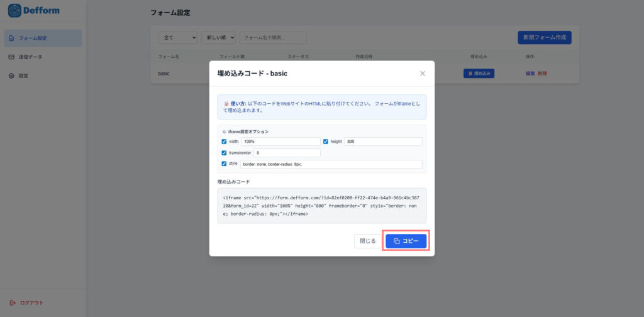Toggle the height checkbox
The width and height of the screenshot is (644, 317).
326,142
